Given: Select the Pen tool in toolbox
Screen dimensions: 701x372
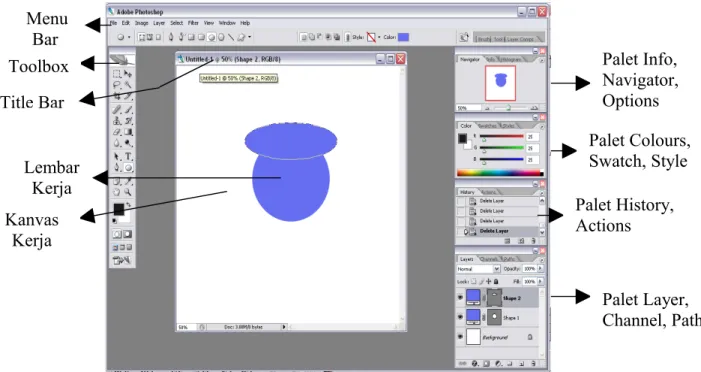Looking at the screenshot, I should pyautogui.click(x=117, y=168).
